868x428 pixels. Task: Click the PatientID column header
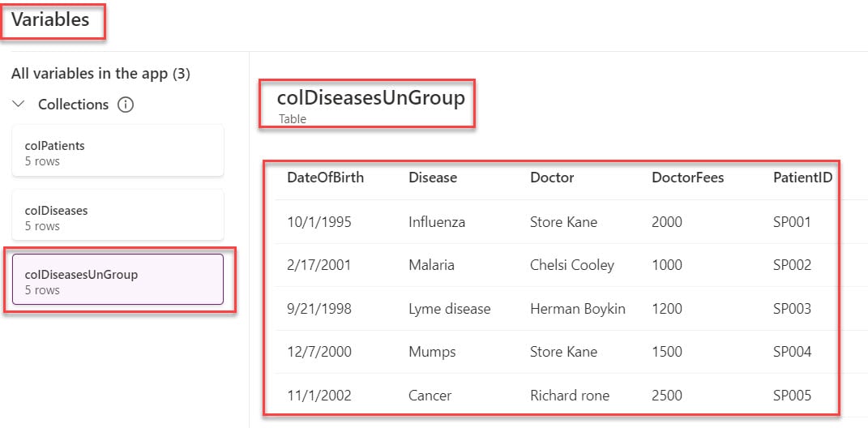pyautogui.click(x=802, y=178)
